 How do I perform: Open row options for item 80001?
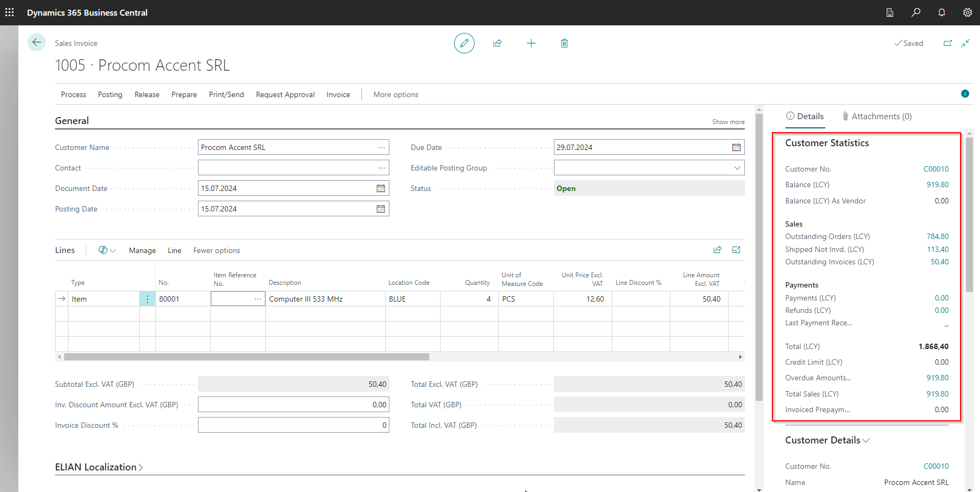(x=147, y=299)
